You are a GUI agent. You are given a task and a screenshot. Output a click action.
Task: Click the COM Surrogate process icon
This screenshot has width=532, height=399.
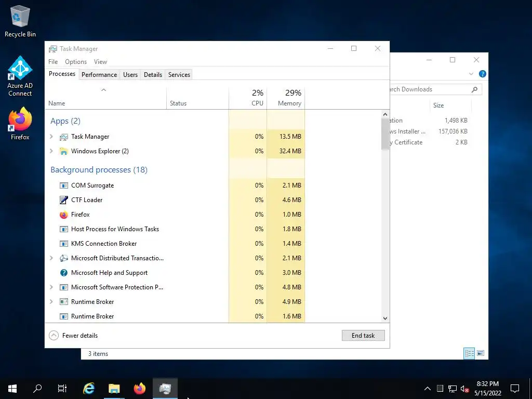tap(64, 185)
